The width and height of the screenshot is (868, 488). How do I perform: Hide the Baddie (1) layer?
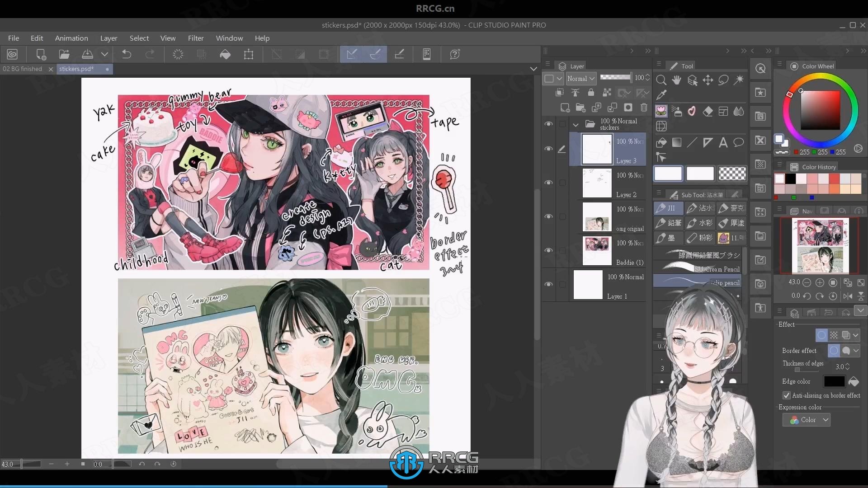(548, 250)
